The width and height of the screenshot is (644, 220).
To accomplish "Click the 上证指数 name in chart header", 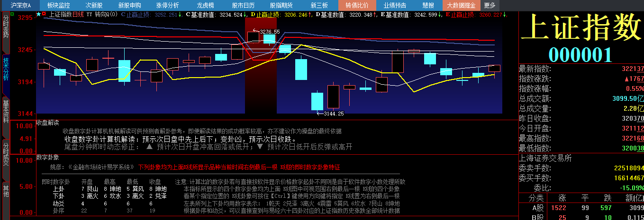I will pyautogui.click(x=60, y=14).
